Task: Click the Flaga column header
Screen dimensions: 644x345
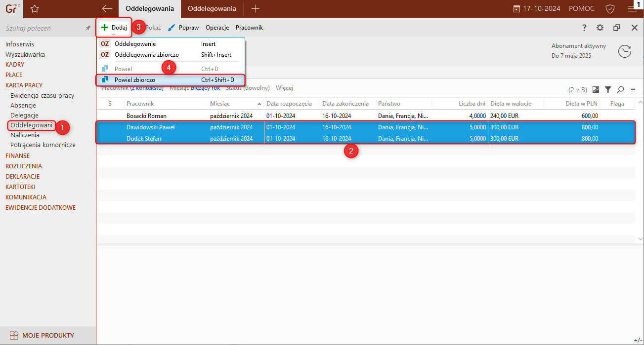Action: (617, 104)
